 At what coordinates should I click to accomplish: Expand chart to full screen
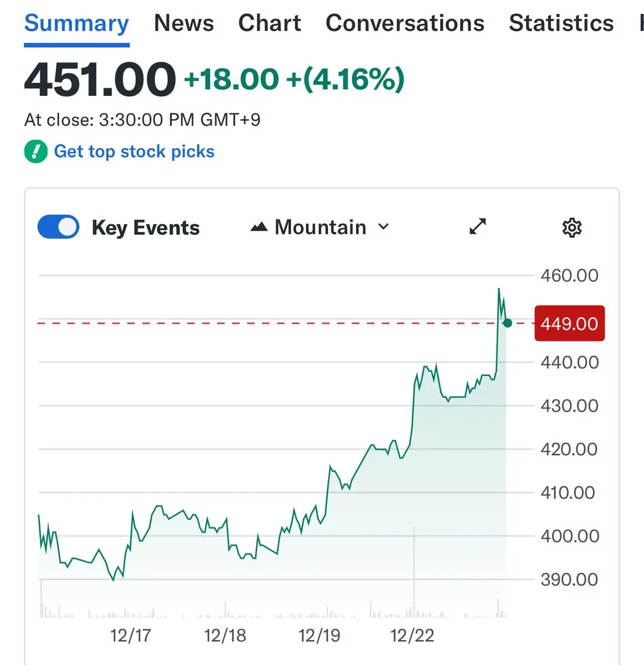[x=477, y=227]
